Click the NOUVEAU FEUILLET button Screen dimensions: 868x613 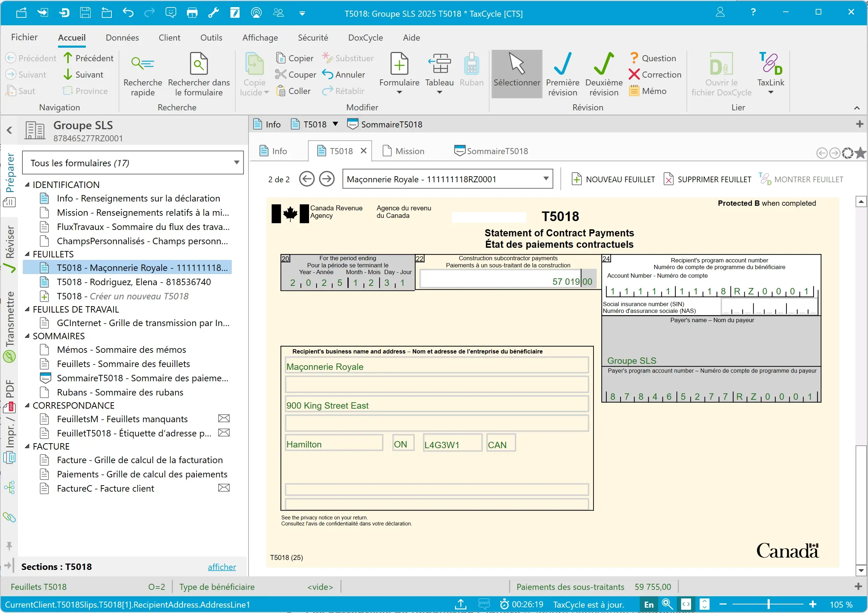coord(613,179)
